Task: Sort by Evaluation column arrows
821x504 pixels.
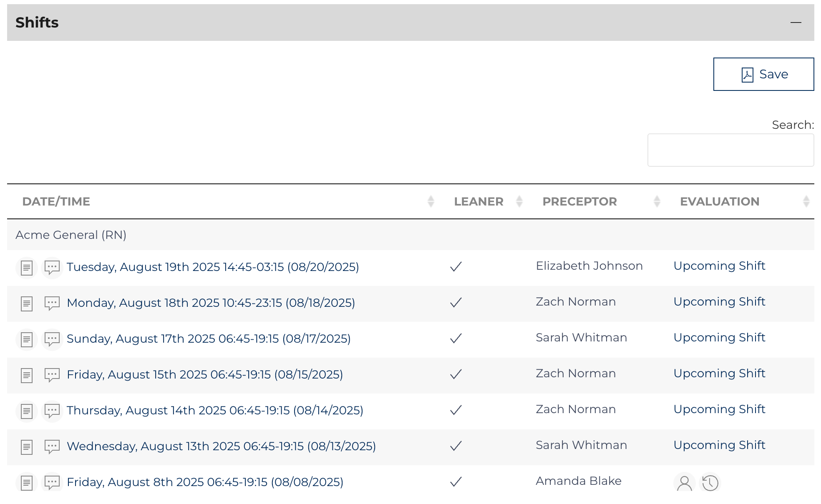Action: click(x=806, y=202)
